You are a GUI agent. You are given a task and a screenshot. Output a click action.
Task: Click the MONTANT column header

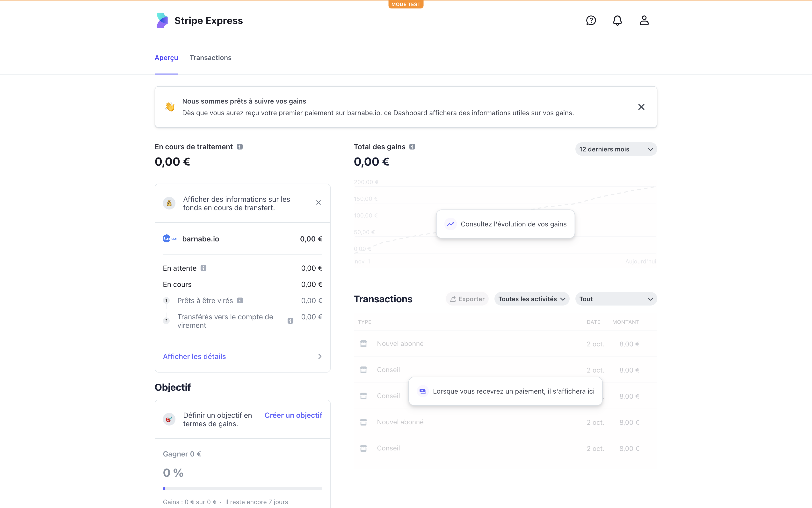(625, 322)
